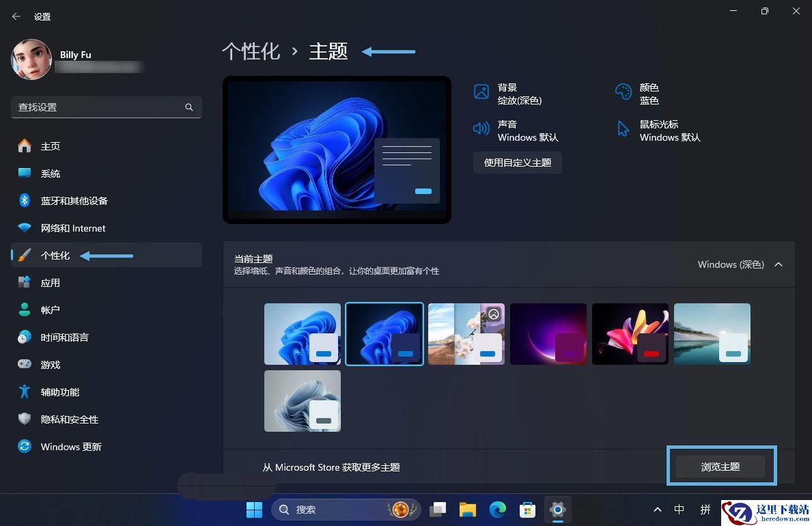
Task: Open Task View on the taskbar
Action: [x=438, y=510]
